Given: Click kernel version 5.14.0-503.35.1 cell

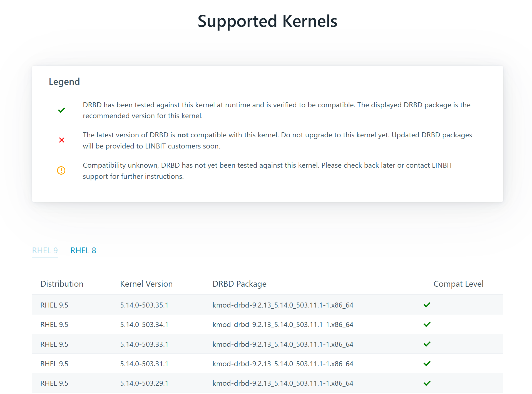Looking at the screenshot, I should [x=144, y=305].
